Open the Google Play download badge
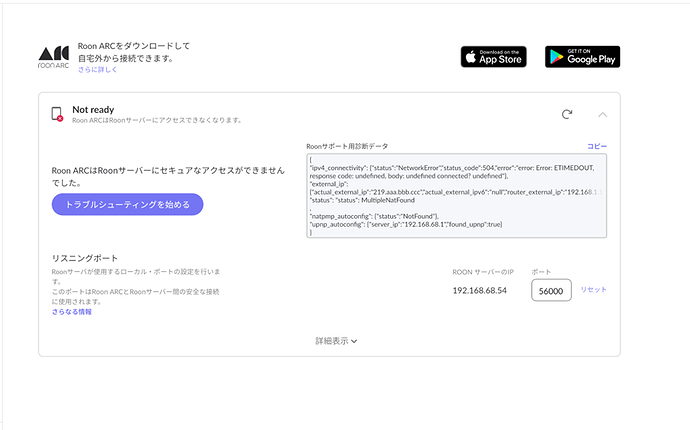690x430 pixels. (x=582, y=57)
